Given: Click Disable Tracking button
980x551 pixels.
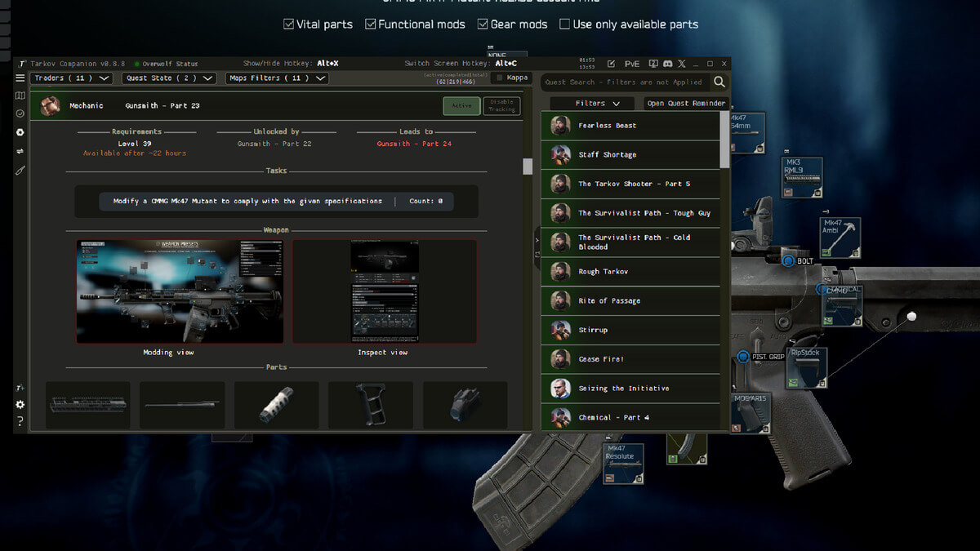Looking at the screenshot, I should (501, 105).
